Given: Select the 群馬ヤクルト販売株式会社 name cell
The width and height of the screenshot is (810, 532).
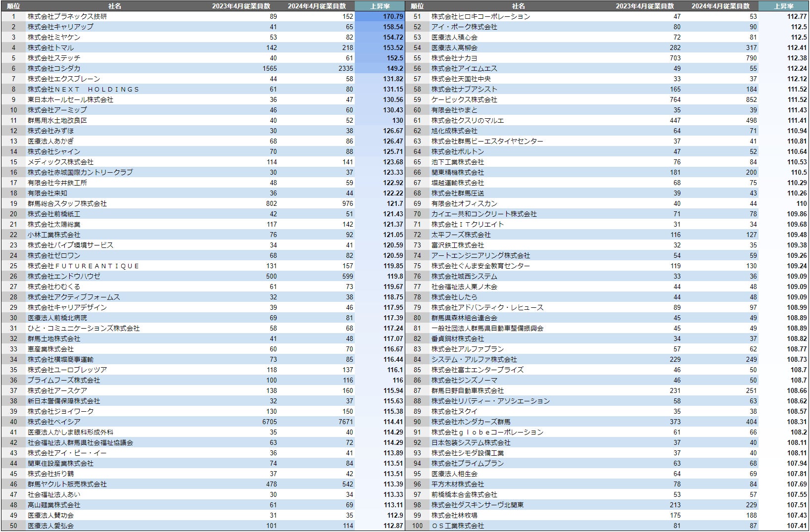Looking at the screenshot, I should coord(67,484).
